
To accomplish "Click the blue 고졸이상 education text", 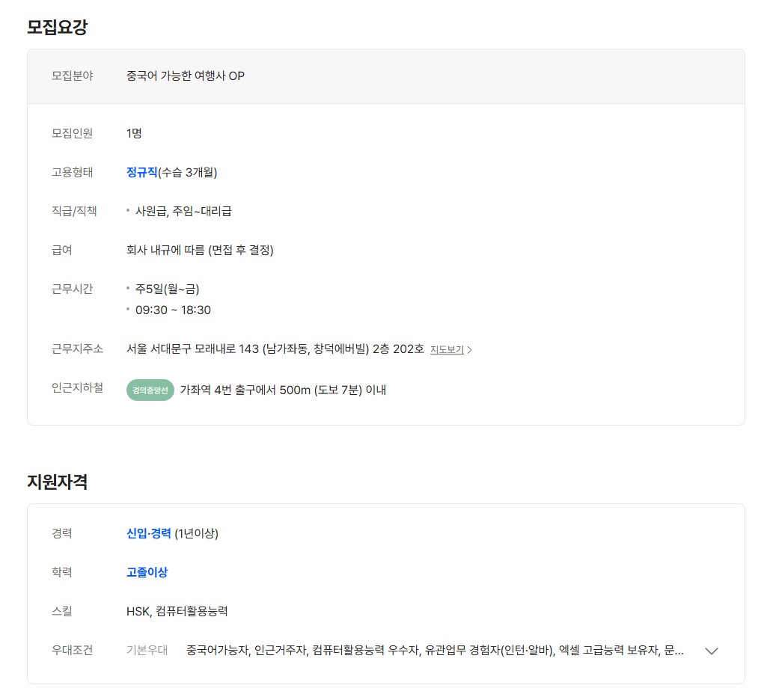I will (147, 572).
